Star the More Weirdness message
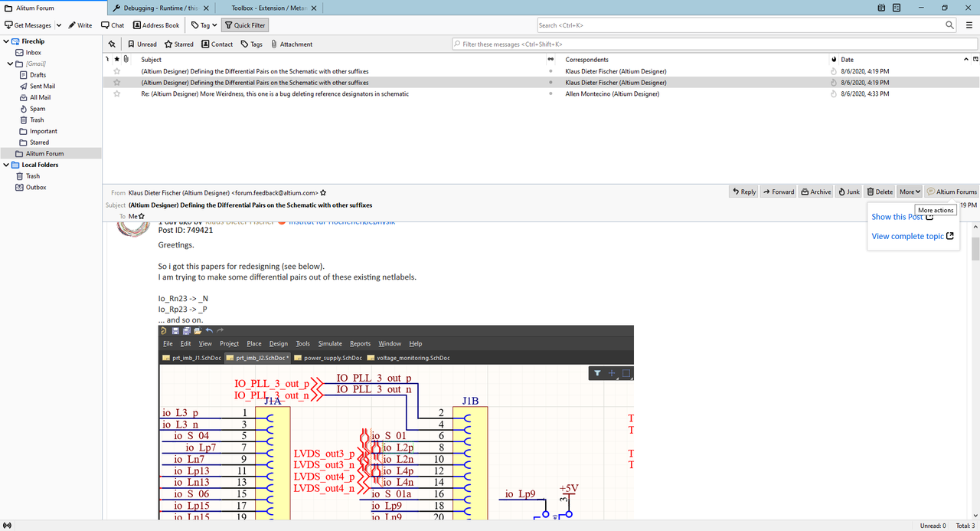980x531 pixels. click(117, 93)
